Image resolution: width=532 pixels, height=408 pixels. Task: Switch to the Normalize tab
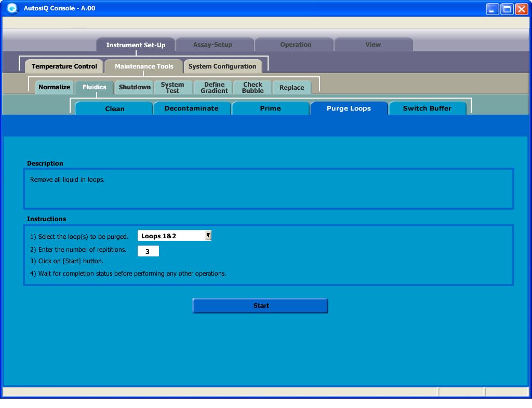point(54,87)
